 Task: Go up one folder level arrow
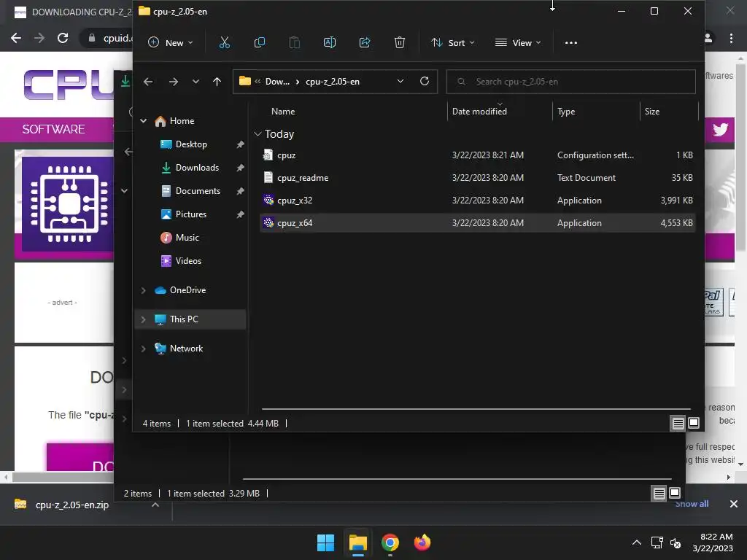pyautogui.click(x=217, y=82)
